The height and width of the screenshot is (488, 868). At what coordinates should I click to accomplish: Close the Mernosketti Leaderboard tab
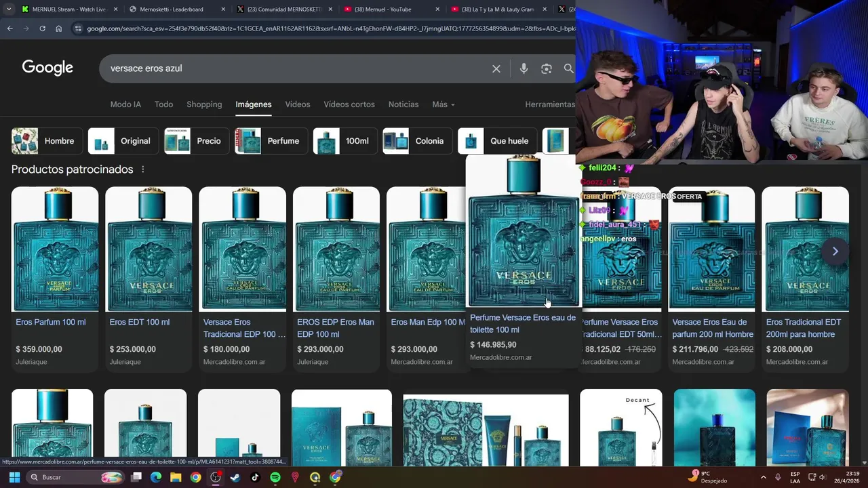coord(223,9)
